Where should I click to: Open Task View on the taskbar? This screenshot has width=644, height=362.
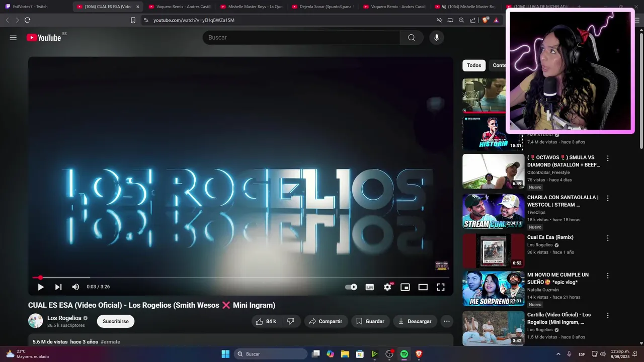click(315, 354)
